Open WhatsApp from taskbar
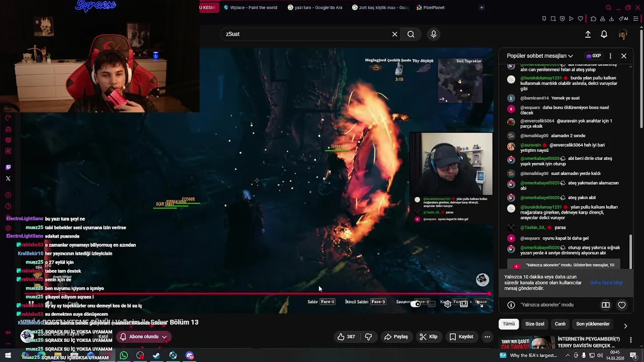The image size is (644, 362). click(x=124, y=356)
